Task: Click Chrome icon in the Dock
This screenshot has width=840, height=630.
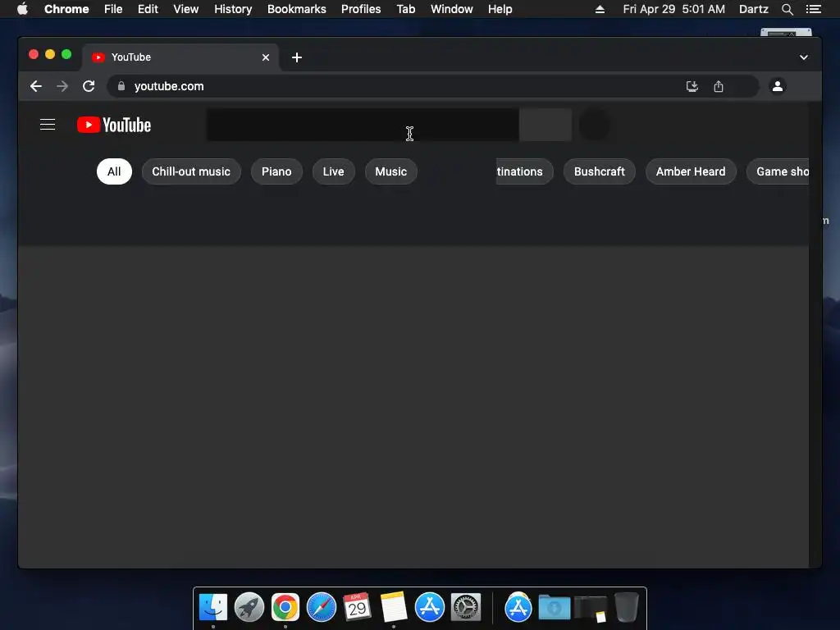Action: (x=285, y=607)
